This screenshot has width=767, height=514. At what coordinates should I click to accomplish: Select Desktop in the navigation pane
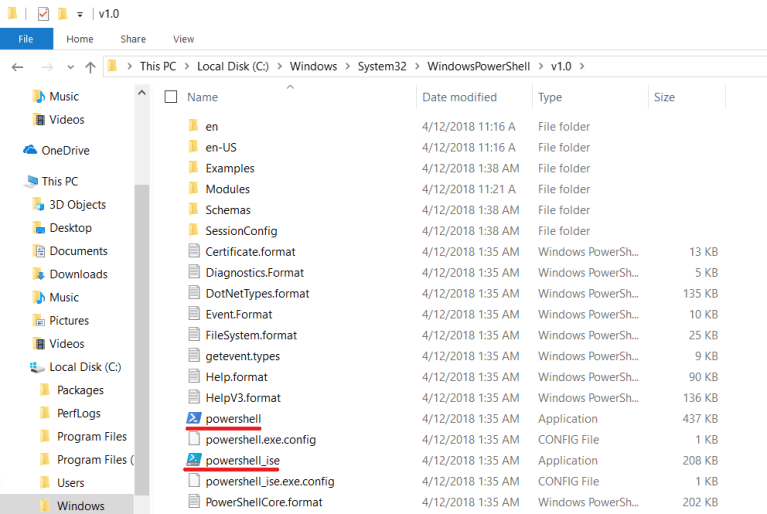(x=70, y=227)
